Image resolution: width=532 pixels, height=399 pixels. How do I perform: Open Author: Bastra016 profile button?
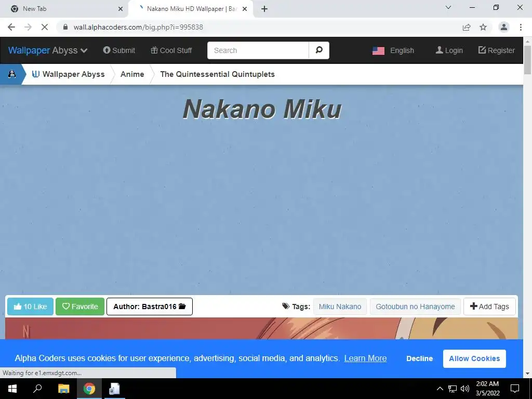(x=150, y=307)
